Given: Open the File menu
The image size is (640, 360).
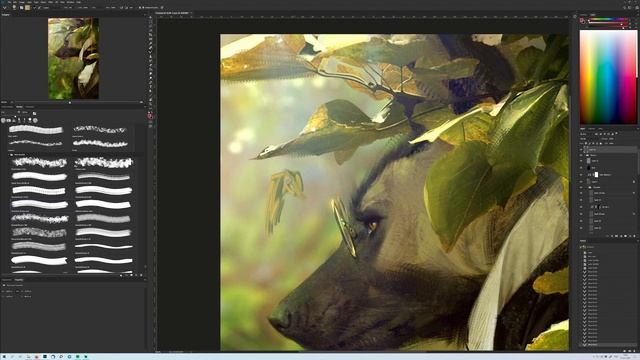Looking at the screenshot, I should tap(9, 2).
